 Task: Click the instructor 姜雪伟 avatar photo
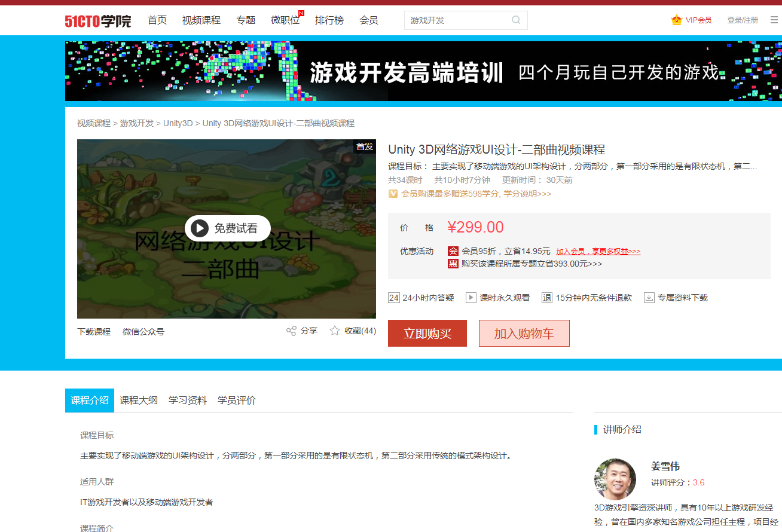coord(615,479)
